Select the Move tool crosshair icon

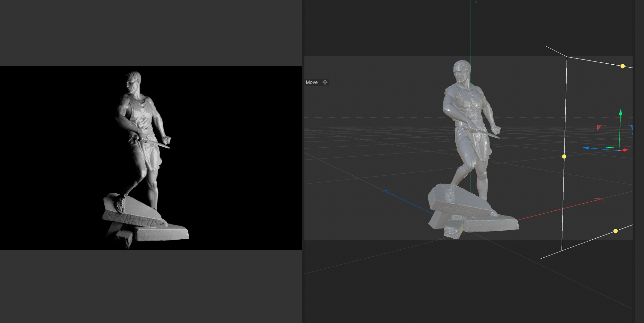click(x=325, y=82)
